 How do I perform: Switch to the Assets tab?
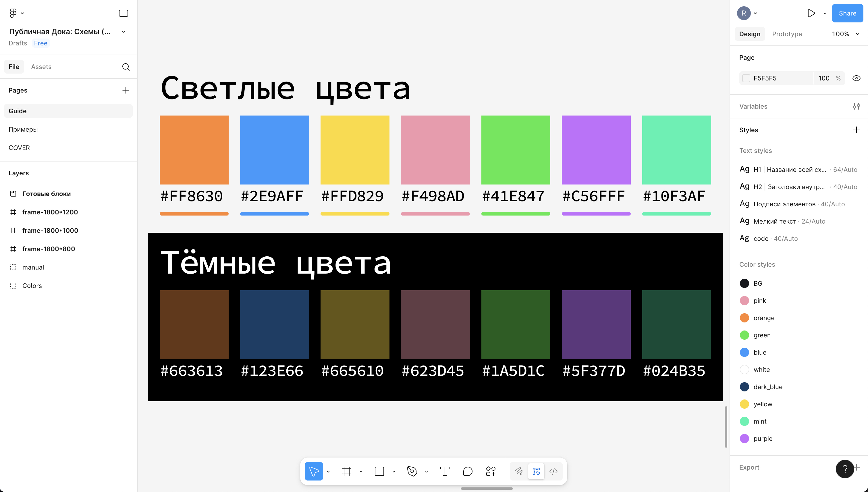coord(41,67)
